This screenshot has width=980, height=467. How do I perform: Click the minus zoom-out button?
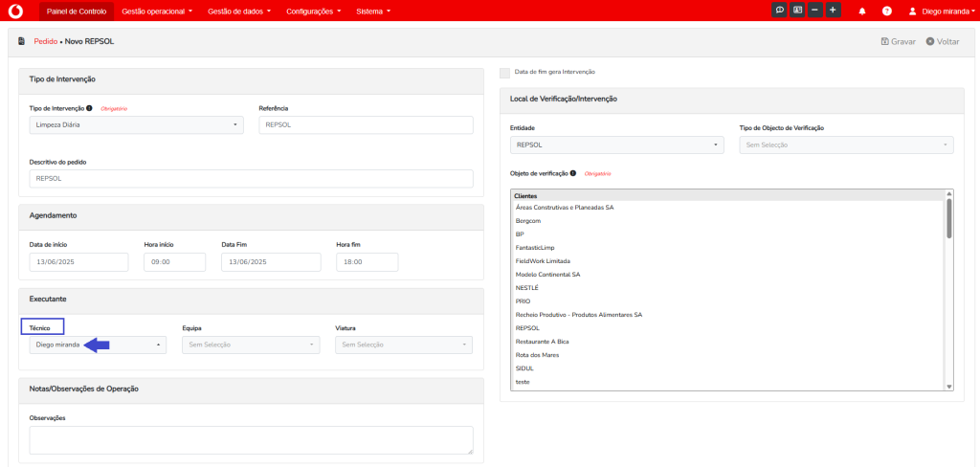click(x=815, y=11)
